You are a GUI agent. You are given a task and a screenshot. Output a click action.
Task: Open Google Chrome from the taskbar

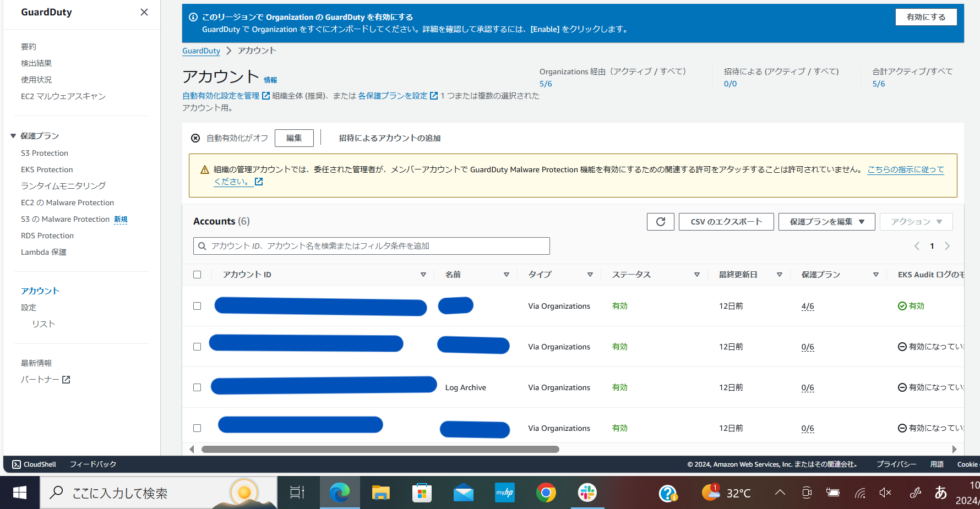tap(546, 492)
